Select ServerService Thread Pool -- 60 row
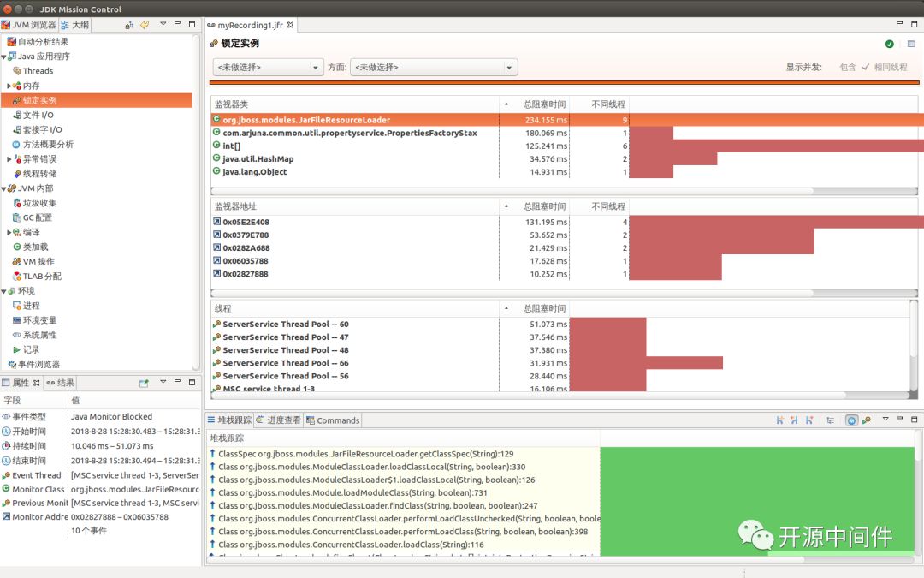Viewport: 924px width, 578px height. point(560,324)
